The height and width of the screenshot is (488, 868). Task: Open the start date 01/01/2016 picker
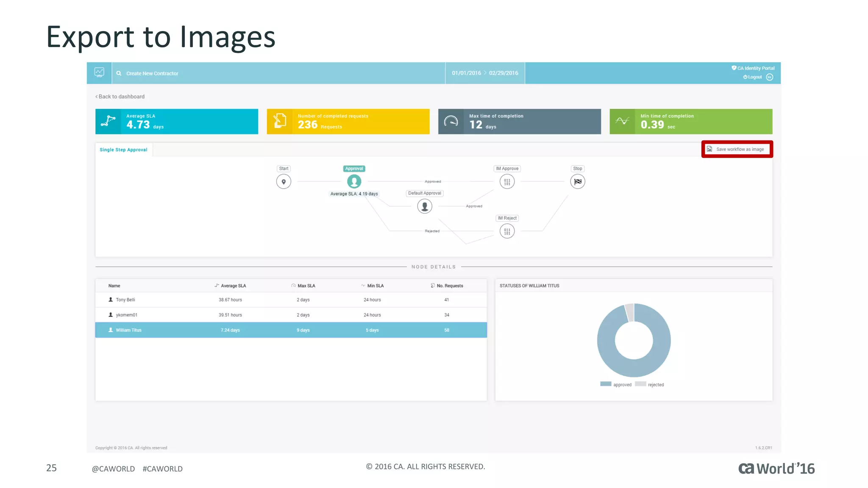tap(466, 73)
